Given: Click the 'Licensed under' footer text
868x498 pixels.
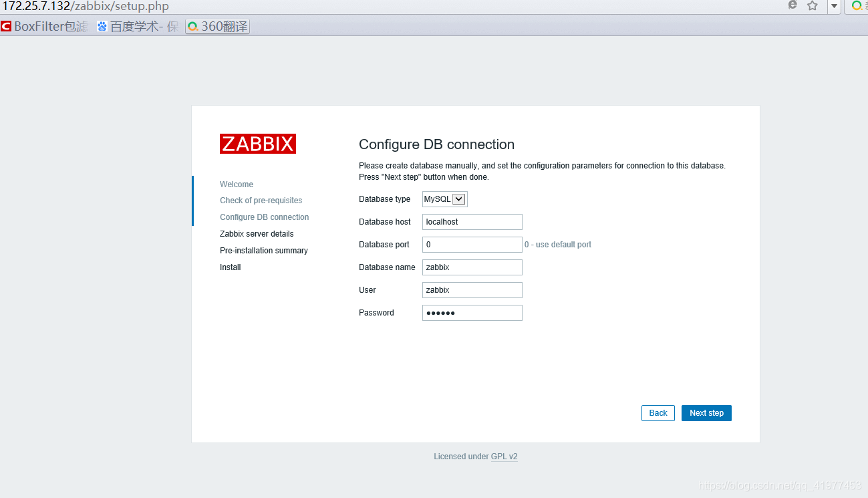Looking at the screenshot, I should [461, 457].
